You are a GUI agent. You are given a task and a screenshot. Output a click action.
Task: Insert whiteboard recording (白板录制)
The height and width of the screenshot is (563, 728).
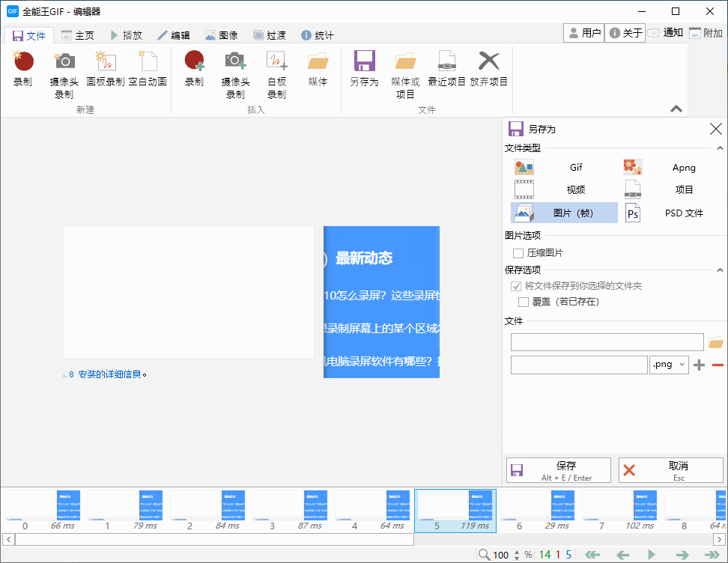[x=276, y=74]
